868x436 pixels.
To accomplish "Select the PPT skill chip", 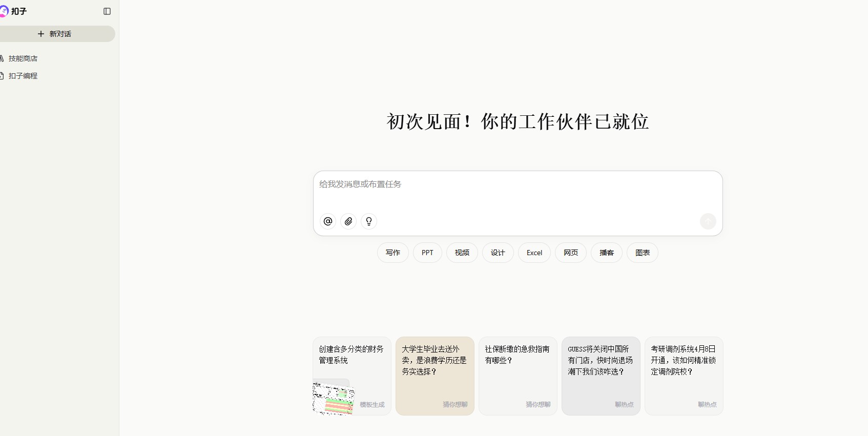I will [427, 253].
